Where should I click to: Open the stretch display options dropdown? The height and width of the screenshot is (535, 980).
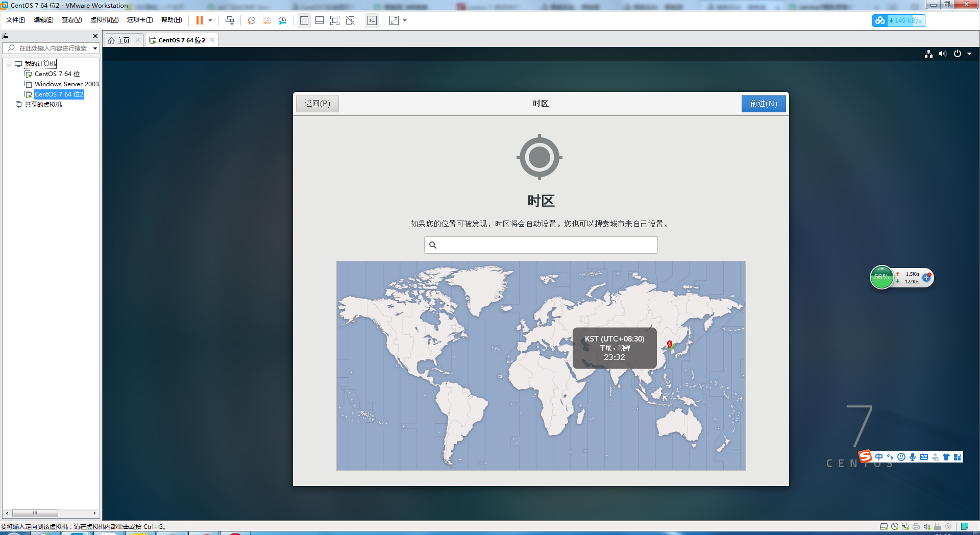tap(405, 20)
